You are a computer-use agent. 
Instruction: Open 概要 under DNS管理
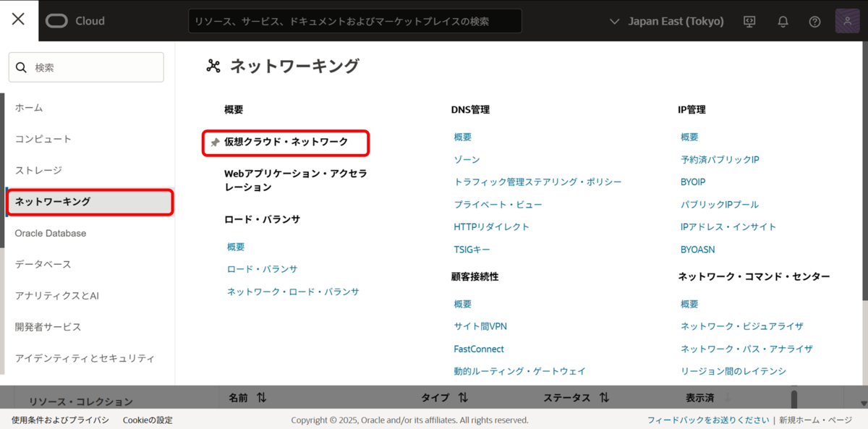pos(463,137)
